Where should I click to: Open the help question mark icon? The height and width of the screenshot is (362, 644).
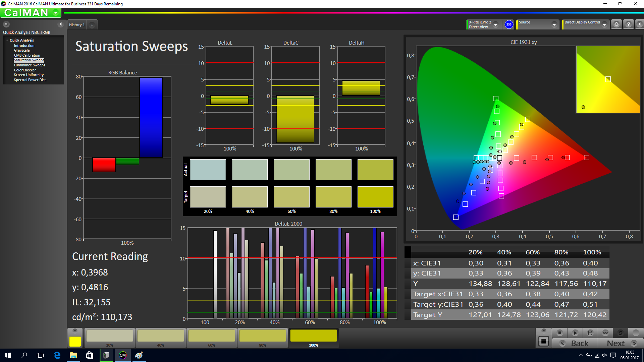(x=629, y=24)
